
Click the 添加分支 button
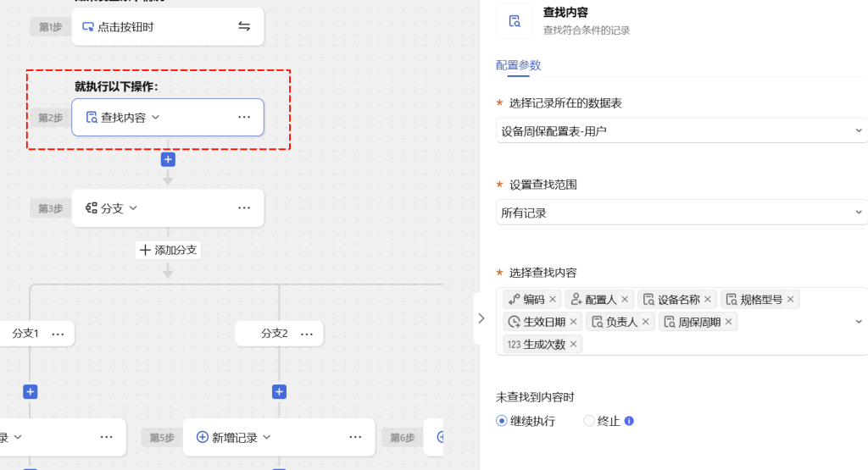(x=169, y=250)
